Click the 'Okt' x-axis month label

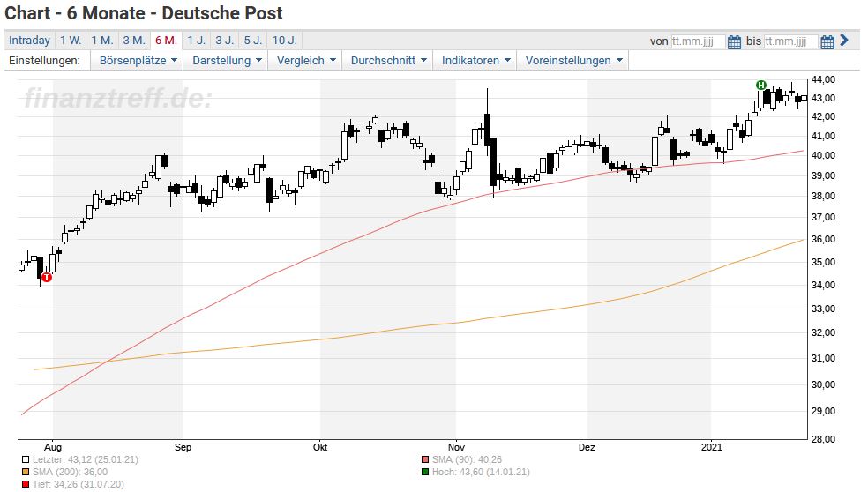click(320, 447)
